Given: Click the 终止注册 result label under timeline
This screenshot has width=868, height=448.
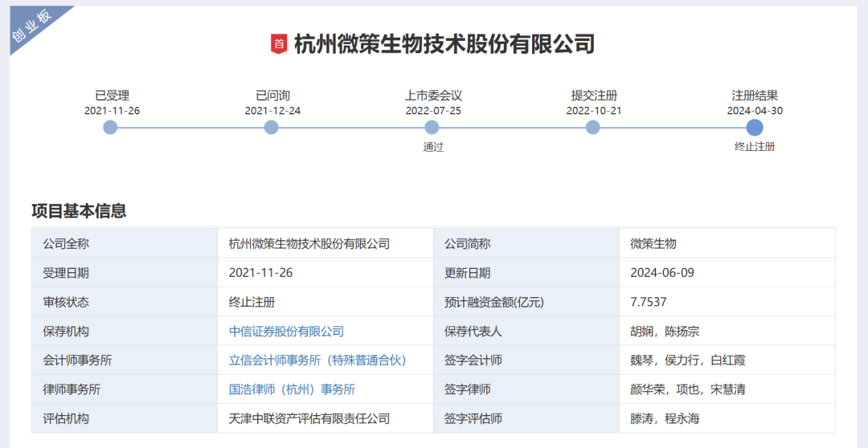Looking at the screenshot, I should pos(754,147).
